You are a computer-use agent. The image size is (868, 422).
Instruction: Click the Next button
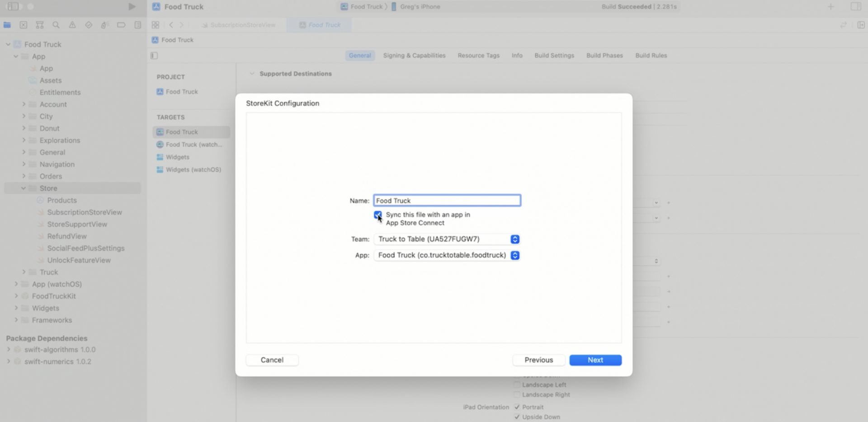pyautogui.click(x=595, y=360)
